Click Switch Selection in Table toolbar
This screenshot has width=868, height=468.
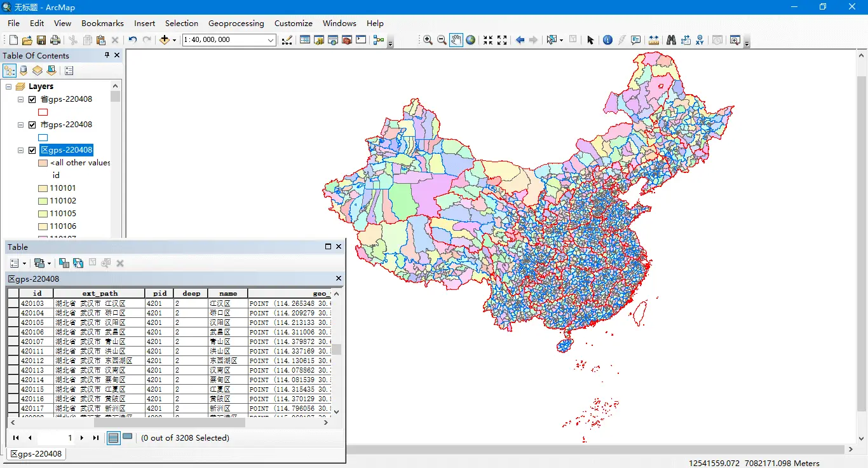pyautogui.click(x=78, y=263)
